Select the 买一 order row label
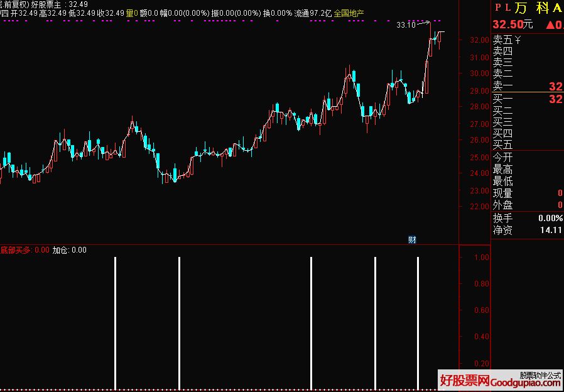Image resolution: width=564 pixels, height=392 pixels. (502, 99)
